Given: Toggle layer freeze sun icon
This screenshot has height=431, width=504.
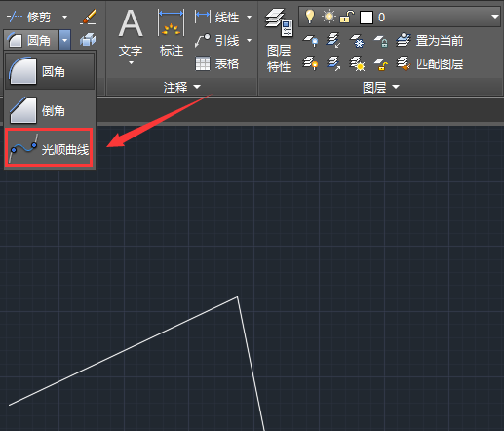Looking at the screenshot, I should point(329,17).
